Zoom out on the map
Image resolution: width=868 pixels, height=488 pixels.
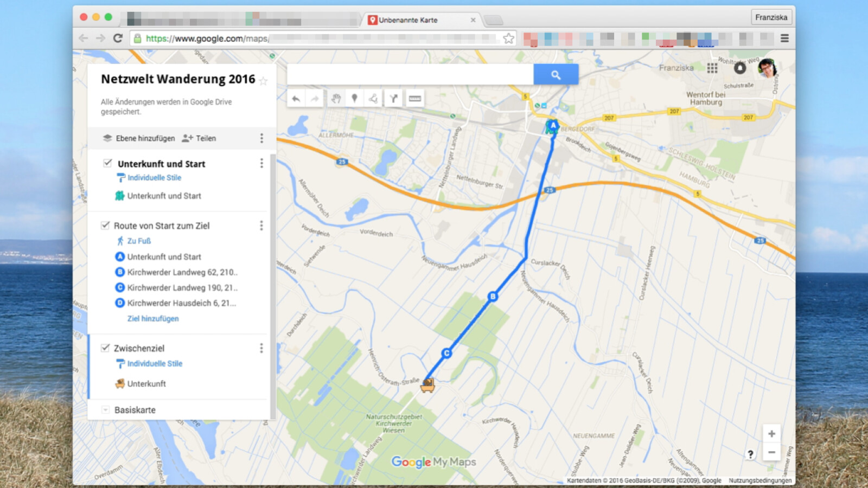click(x=771, y=452)
